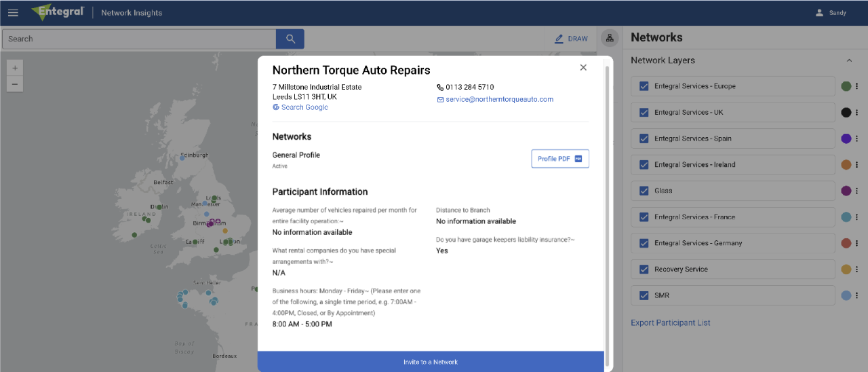This screenshot has height=372, width=868.
Task: Open options menu for Recovery Service
Action: (x=856, y=269)
